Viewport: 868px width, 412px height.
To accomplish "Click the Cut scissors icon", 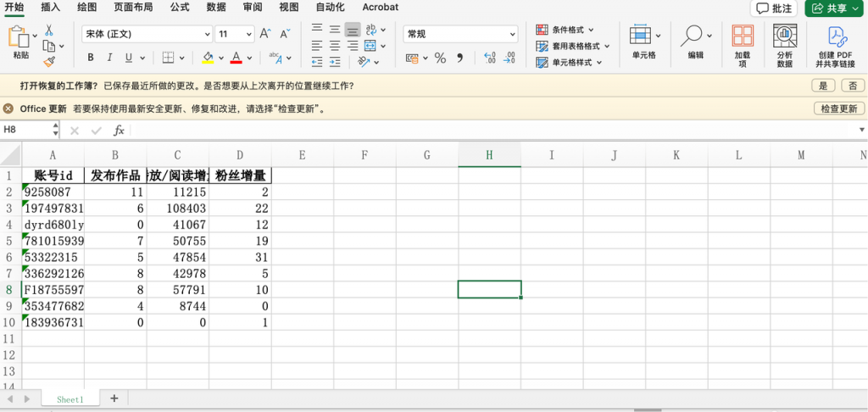I will point(49,30).
